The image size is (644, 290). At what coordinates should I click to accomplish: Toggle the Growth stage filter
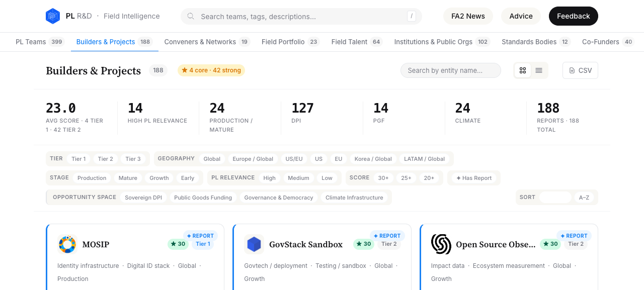pyautogui.click(x=159, y=178)
